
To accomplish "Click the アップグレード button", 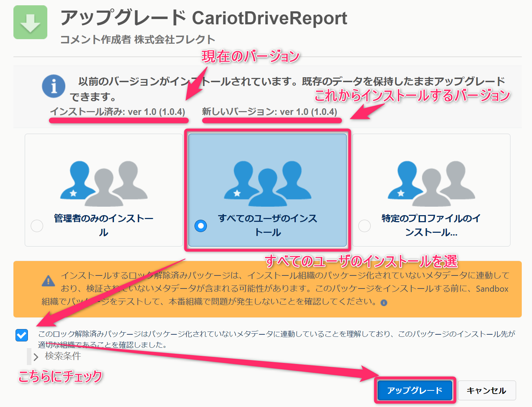I will (x=415, y=390).
